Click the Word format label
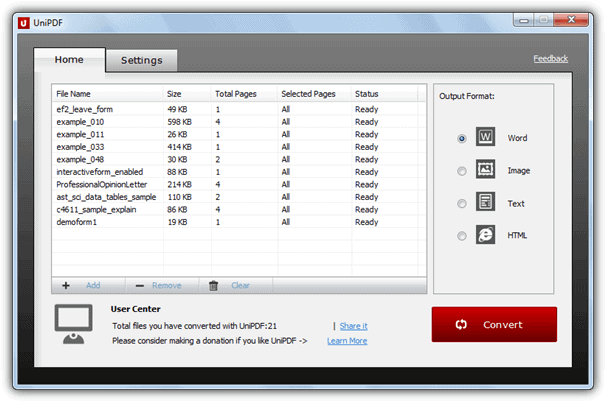606x401 pixels. click(517, 138)
